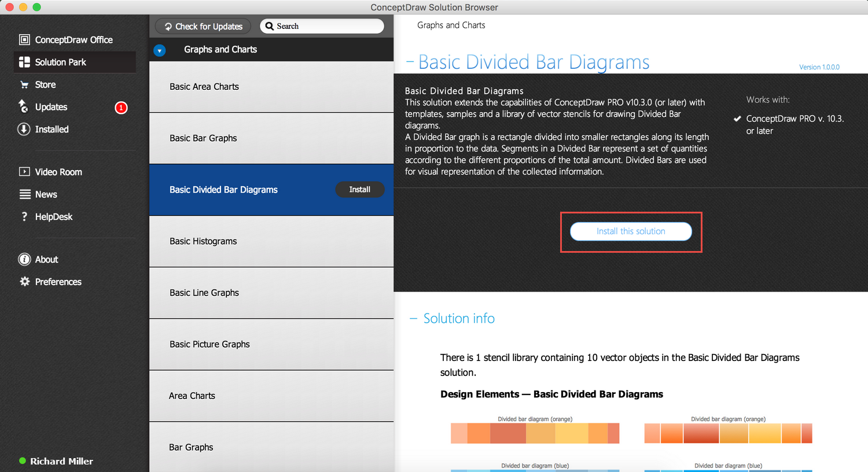Screen dimensions: 868x472
Task: Click the ConceptDraw Office icon in sidebar
Action: coord(24,40)
